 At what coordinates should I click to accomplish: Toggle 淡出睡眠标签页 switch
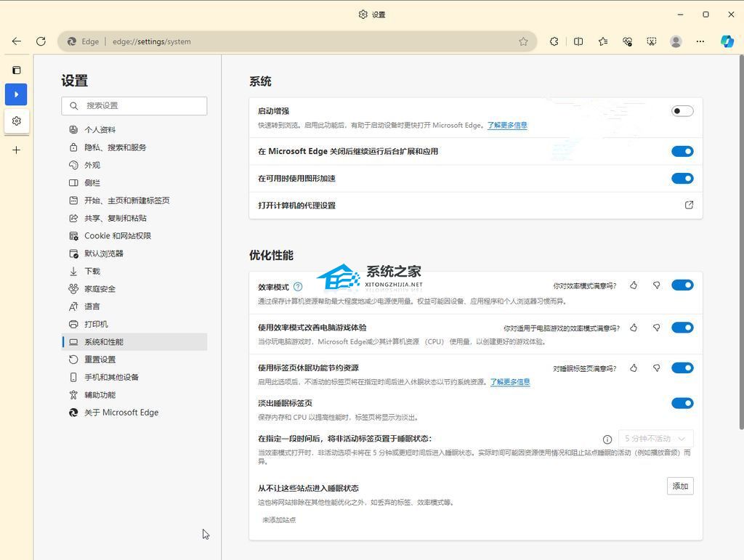pos(682,403)
